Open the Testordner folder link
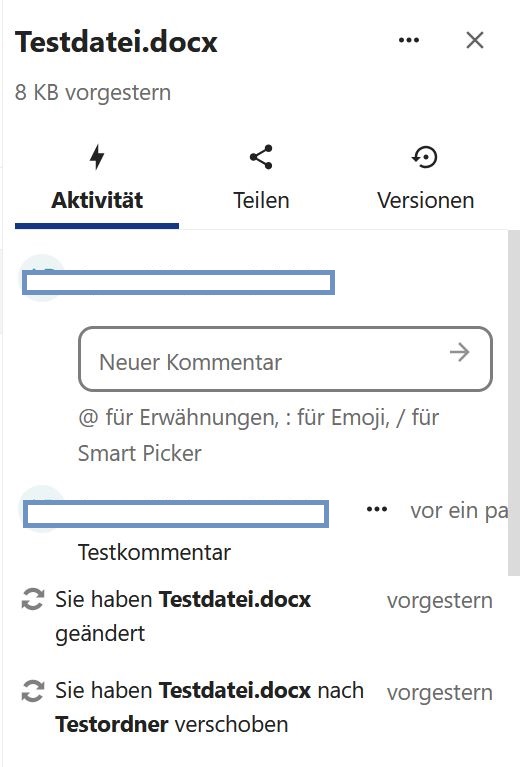 [x=112, y=724]
